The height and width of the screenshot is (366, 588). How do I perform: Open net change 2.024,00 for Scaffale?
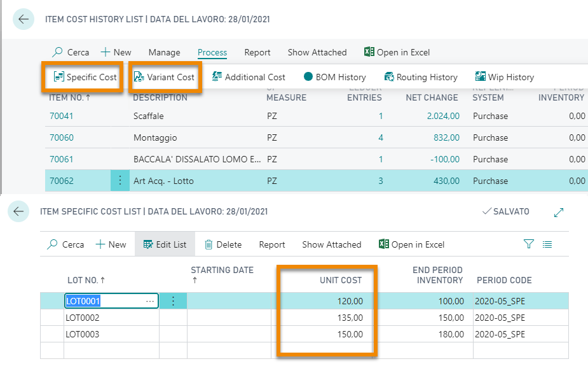pyautogui.click(x=443, y=116)
